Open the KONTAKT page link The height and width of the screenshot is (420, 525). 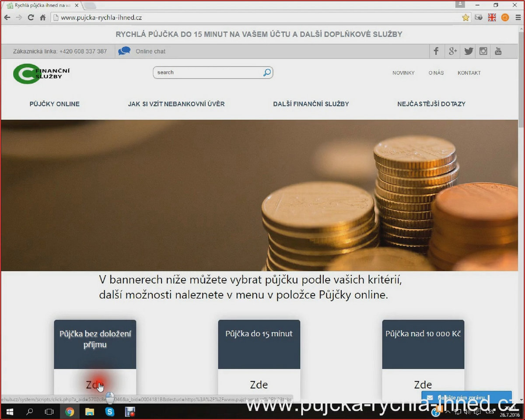(x=469, y=73)
